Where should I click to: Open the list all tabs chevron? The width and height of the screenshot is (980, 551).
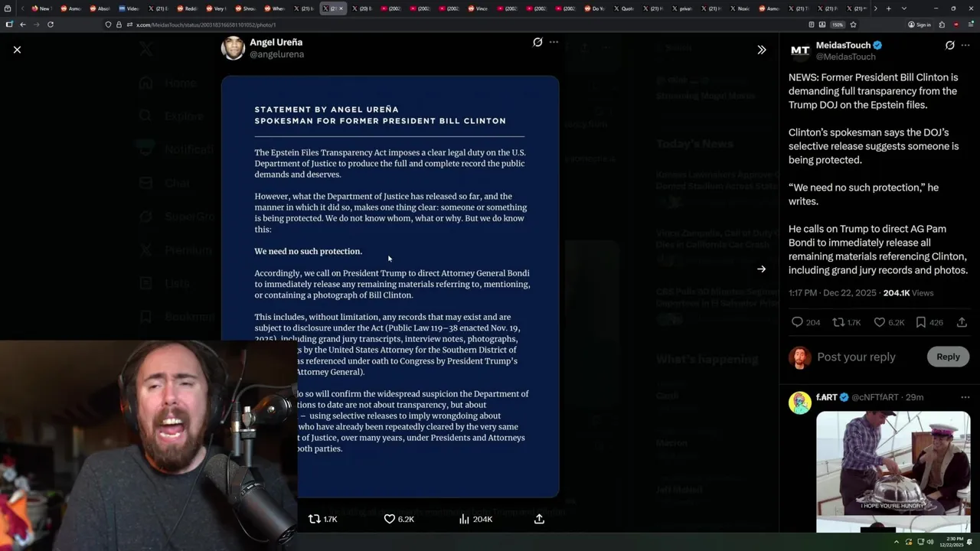pos(903,8)
